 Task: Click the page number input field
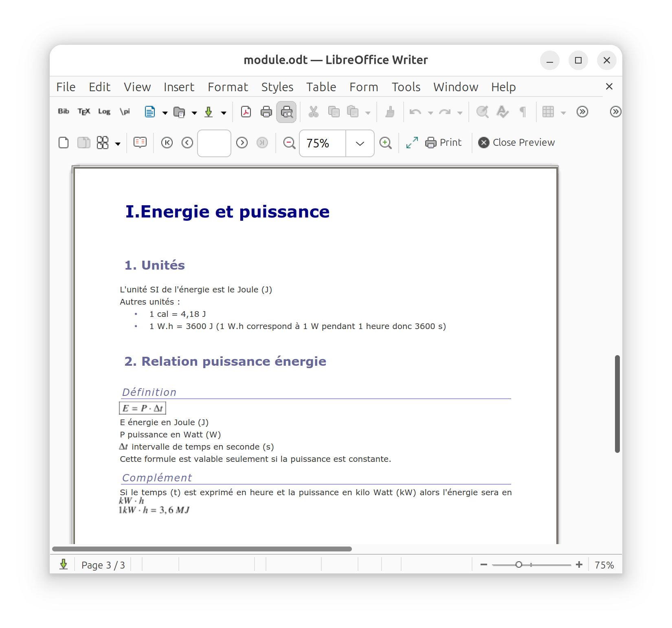tap(214, 143)
